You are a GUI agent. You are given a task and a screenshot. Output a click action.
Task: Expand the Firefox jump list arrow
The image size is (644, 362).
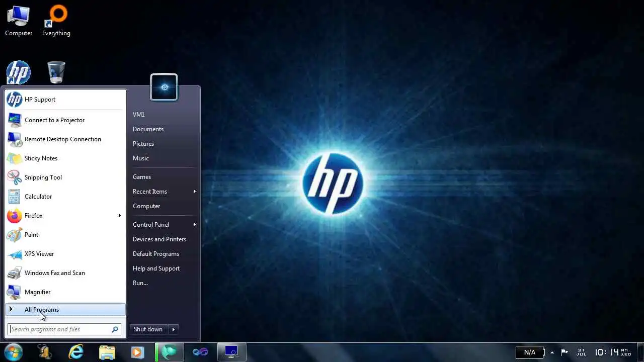coord(120,216)
